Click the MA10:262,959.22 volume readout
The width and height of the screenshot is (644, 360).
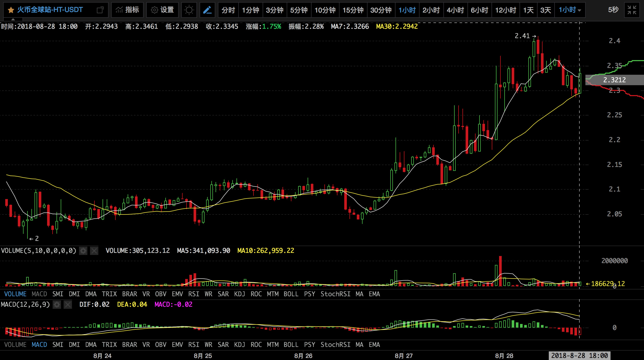coord(266,251)
